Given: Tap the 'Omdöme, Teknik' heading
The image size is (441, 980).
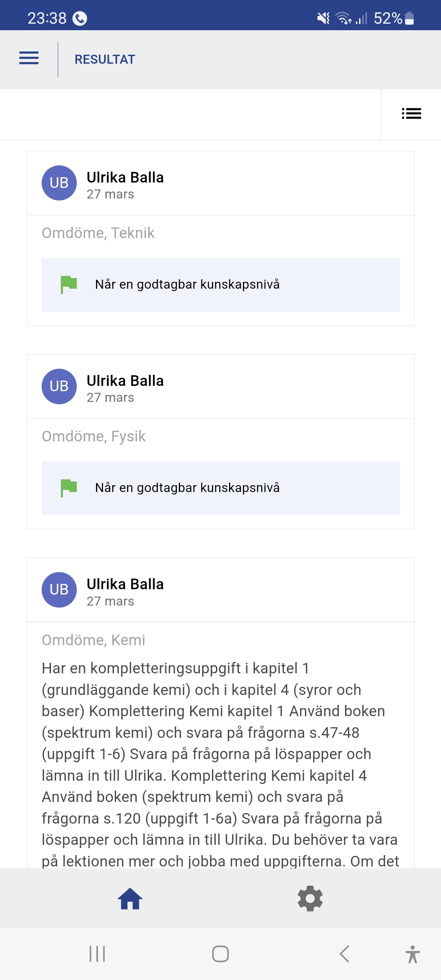Looking at the screenshot, I should (x=98, y=233).
